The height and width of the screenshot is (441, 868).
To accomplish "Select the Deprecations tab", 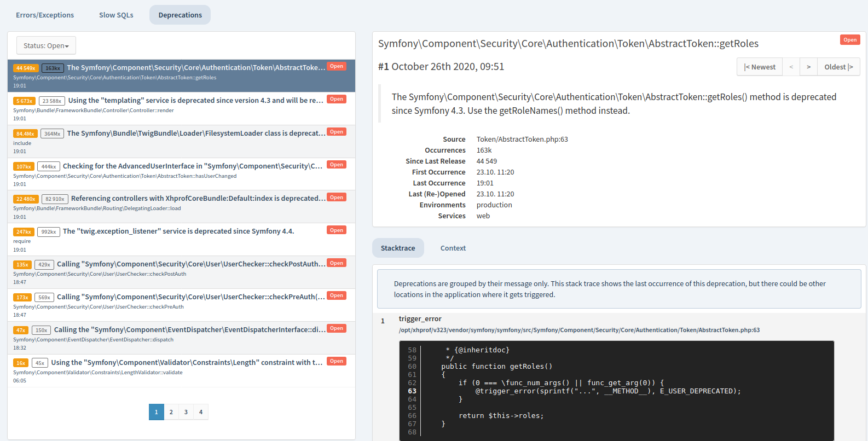I will [x=180, y=15].
